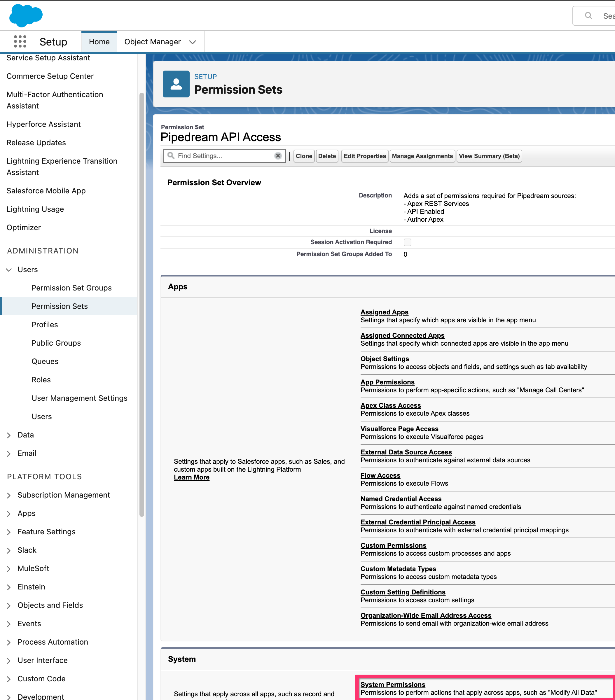Viewport: 615px width, 700px height.
Task: Clear the Find Settings search box
Action: click(278, 156)
